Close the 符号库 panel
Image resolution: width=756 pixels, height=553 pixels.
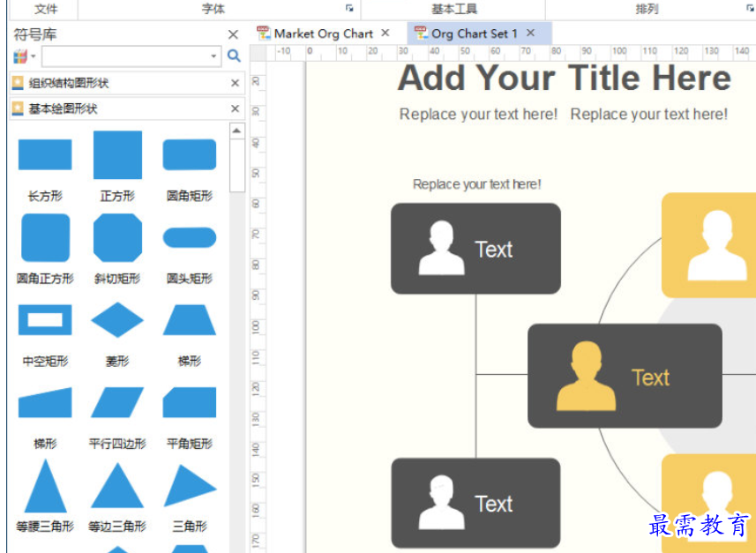tap(234, 34)
